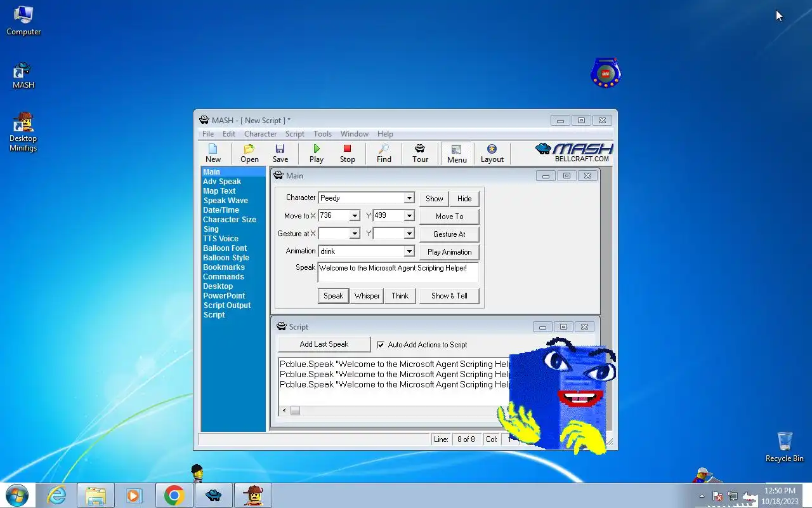
Task: Select Script Output in the sidebar
Action: 227,305
